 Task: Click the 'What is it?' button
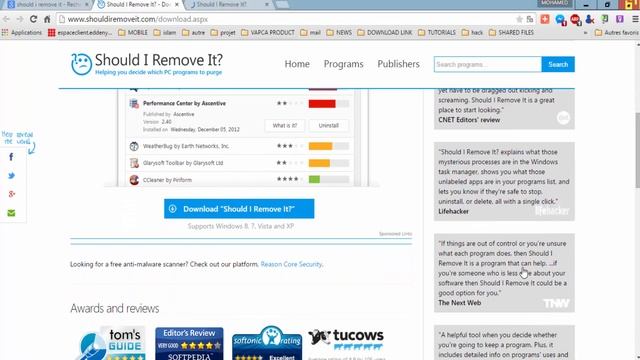(284, 125)
